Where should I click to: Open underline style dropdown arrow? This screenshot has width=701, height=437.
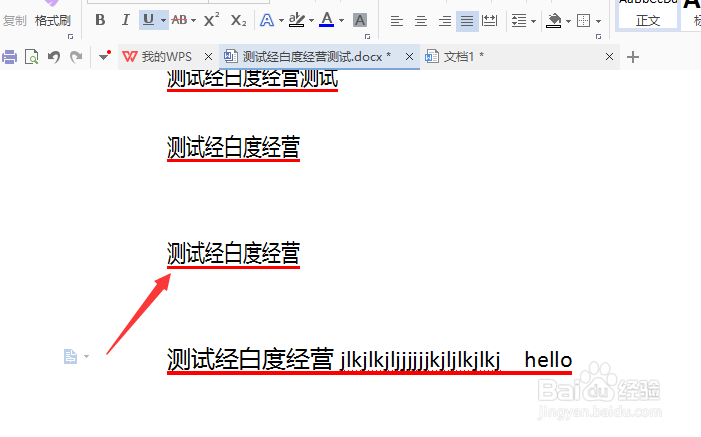point(163,21)
